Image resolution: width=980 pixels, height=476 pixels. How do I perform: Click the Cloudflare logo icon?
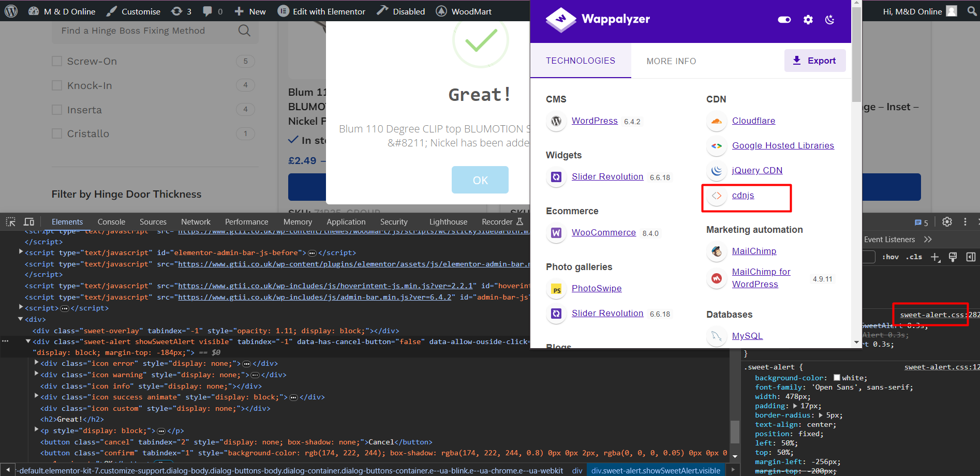point(717,121)
